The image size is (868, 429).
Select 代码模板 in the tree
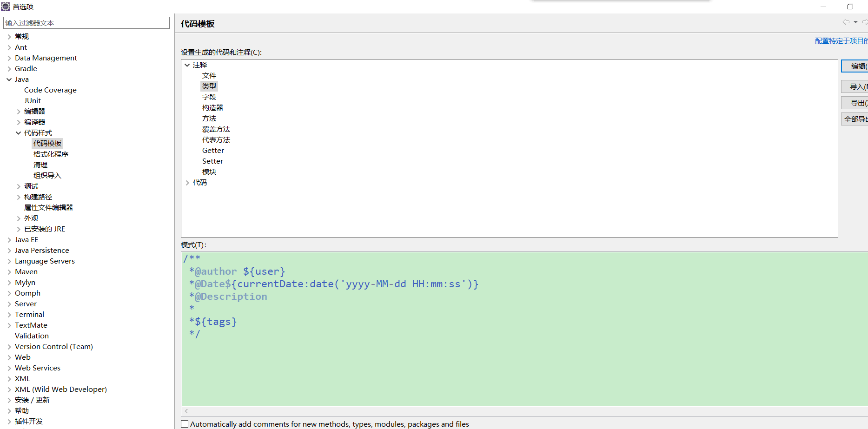pyautogui.click(x=47, y=144)
